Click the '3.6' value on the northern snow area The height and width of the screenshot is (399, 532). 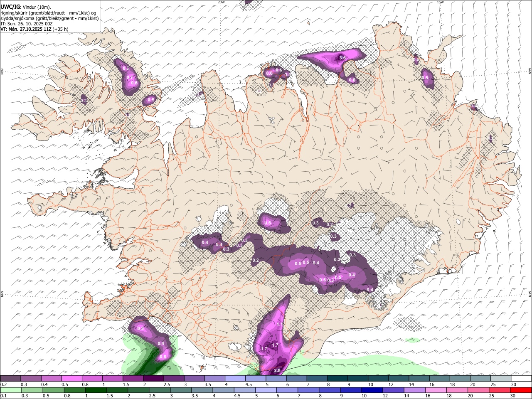pos(342,58)
